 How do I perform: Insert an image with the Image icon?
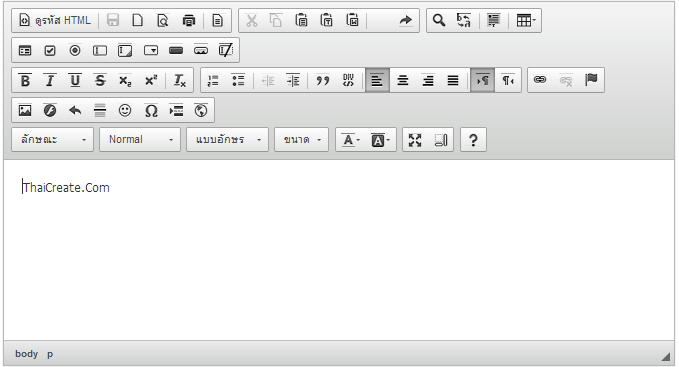pyautogui.click(x=25, y=111)
